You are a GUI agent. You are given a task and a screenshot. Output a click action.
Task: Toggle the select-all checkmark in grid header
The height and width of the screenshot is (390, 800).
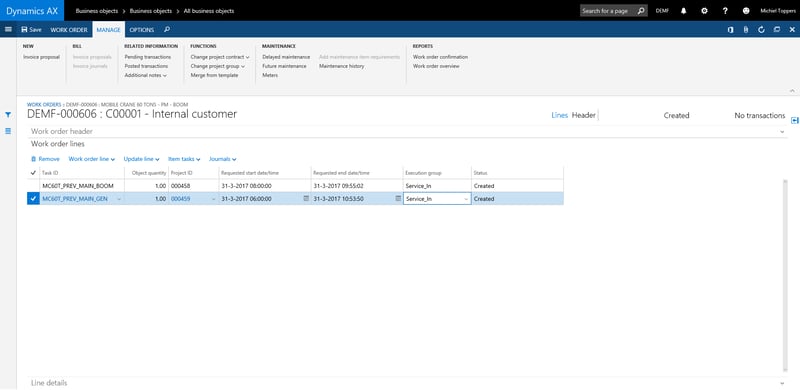click(x=33, y=173)
